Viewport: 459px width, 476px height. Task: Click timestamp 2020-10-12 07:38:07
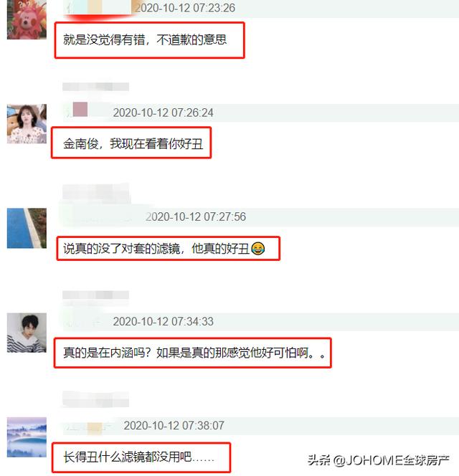pos(174,426)
